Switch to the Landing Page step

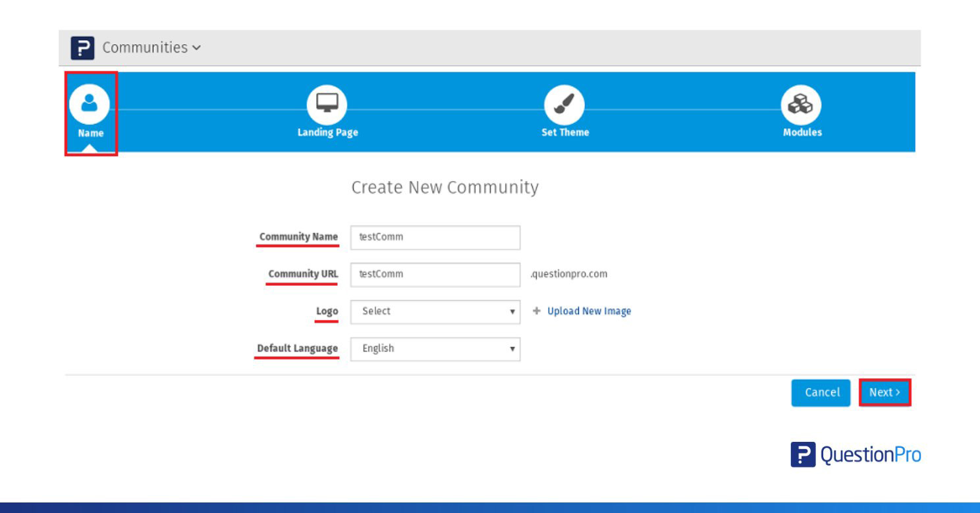point(327,132)
